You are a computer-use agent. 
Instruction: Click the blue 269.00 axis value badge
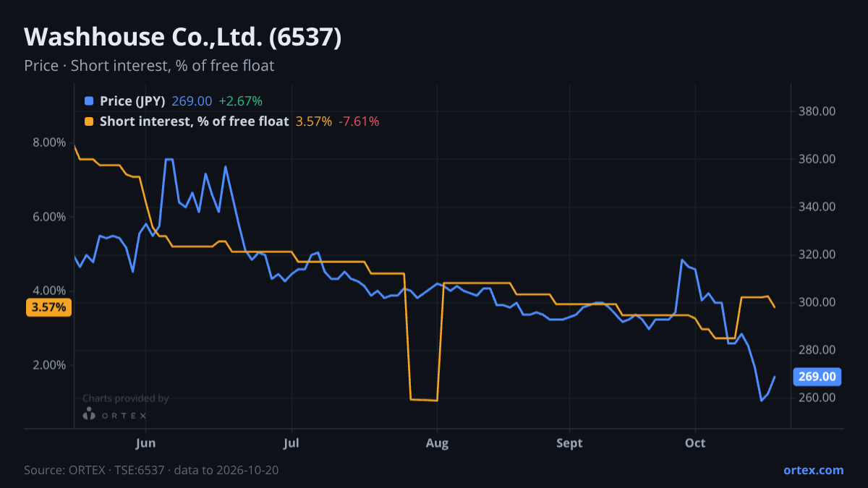(x=817, y=377)
